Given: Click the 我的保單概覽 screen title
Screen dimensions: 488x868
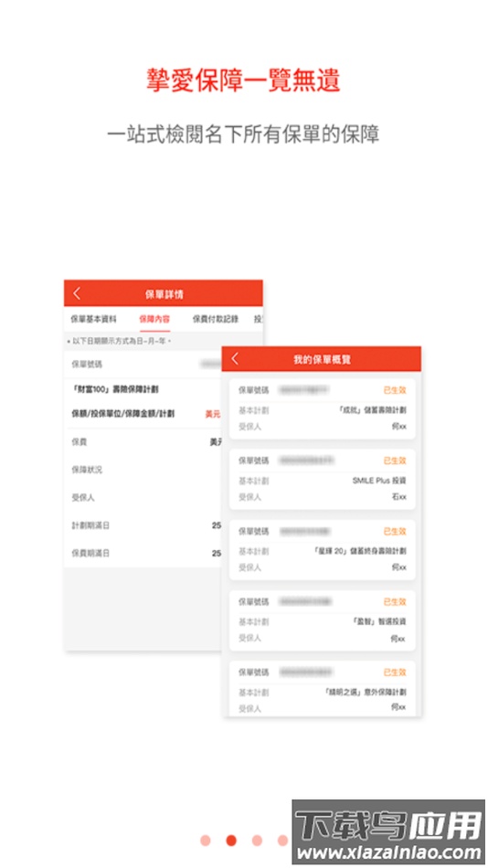Looking at the screenshot, I should (x=322, y=360).
